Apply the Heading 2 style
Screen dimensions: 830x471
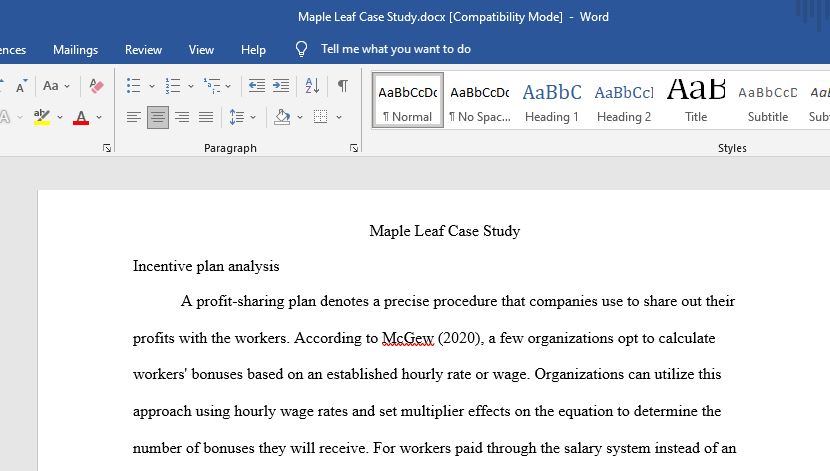624,101
